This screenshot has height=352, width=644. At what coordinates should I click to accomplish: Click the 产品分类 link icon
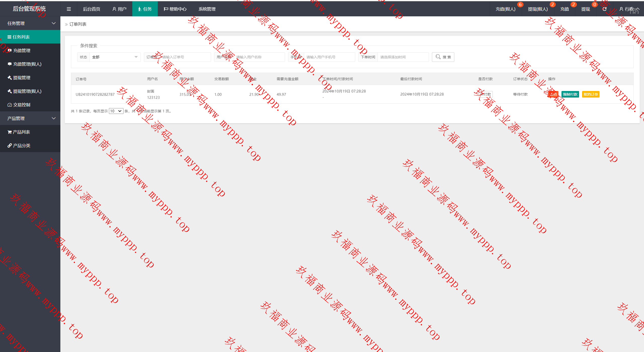10,146
